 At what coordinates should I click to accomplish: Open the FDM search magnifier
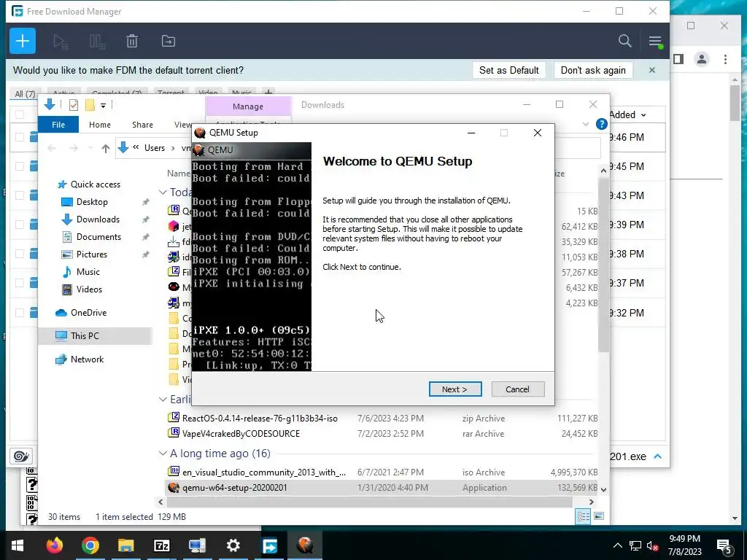click(624, 41)
